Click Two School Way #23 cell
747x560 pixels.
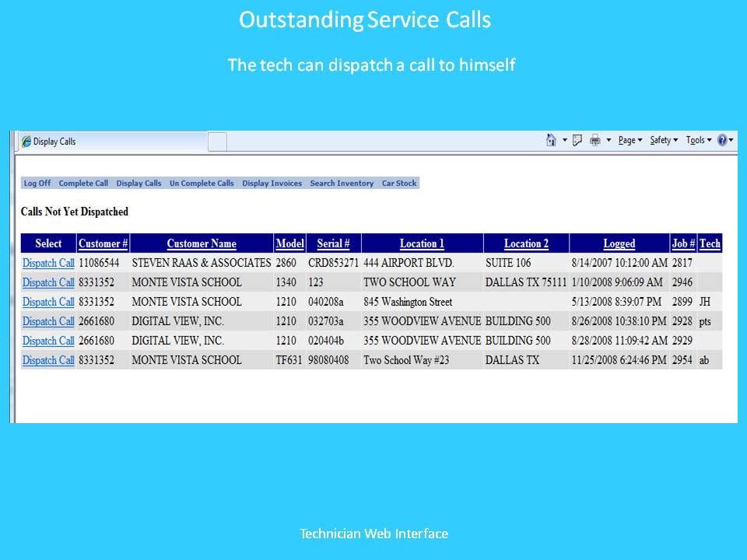click(406, 360)
